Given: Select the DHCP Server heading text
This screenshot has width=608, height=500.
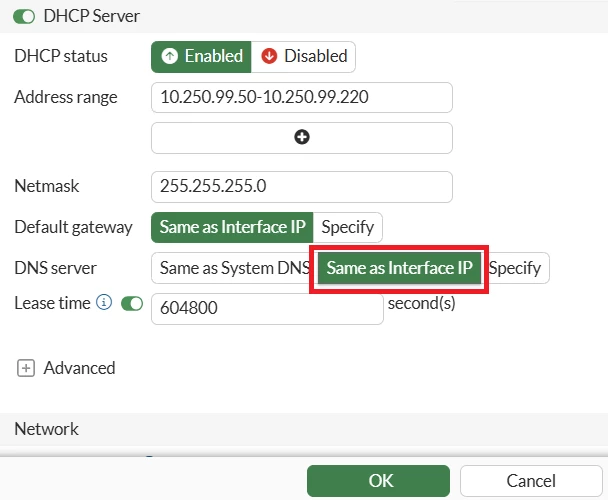Looking at the screenshot, I should click(92, 16).
